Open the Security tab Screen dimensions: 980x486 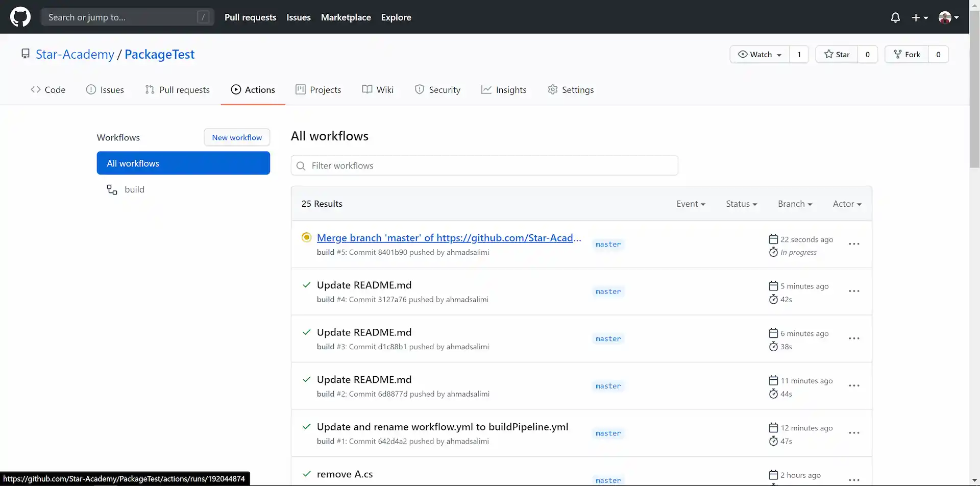[437, 90]
